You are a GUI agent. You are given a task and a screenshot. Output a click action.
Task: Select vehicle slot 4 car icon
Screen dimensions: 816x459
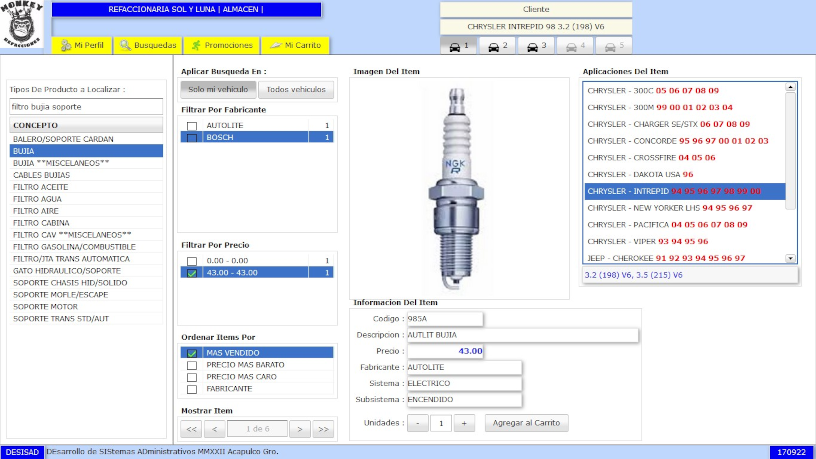(575, 46)
